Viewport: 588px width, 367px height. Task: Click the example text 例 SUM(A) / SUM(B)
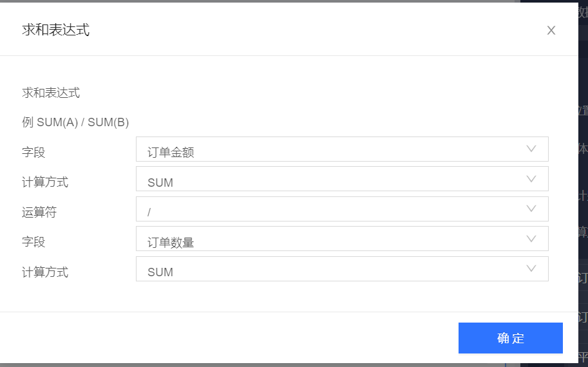click(75, 122)
